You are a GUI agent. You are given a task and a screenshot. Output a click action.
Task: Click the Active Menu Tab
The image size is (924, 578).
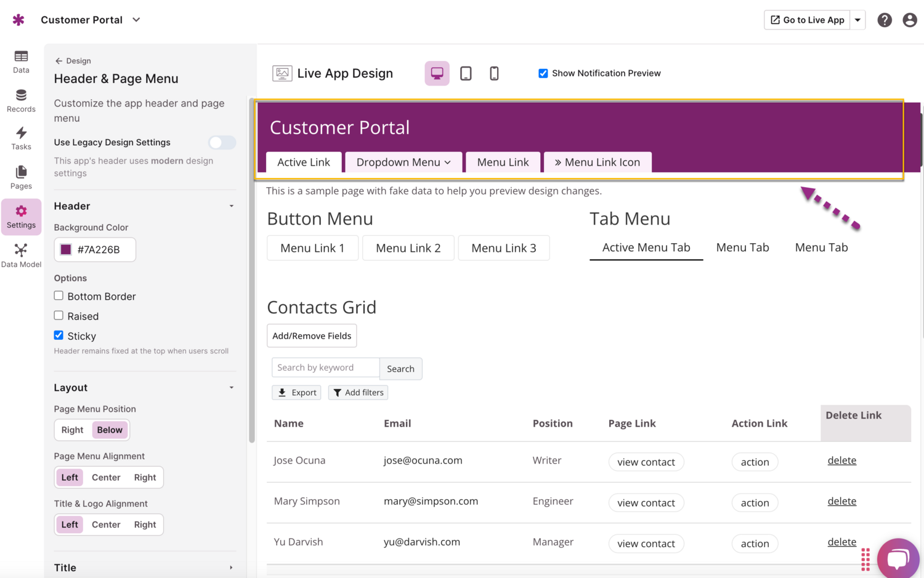coord(646,247)
